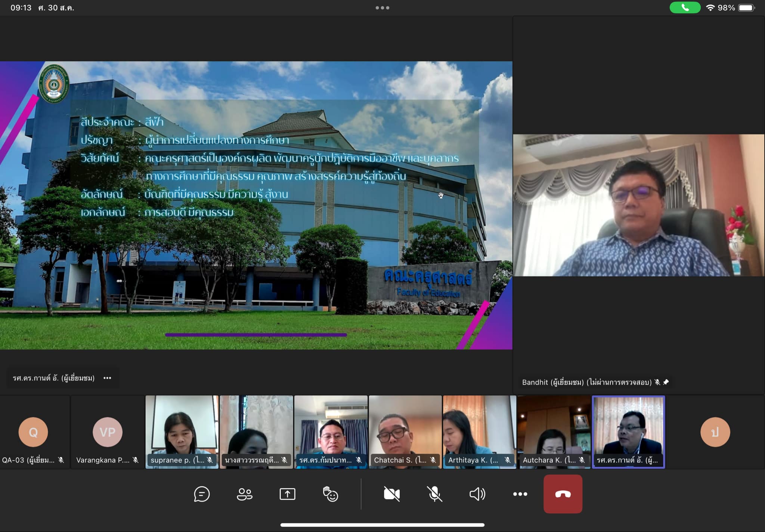Turn on the camera
The image size is (765, 532).
point(391,494)
